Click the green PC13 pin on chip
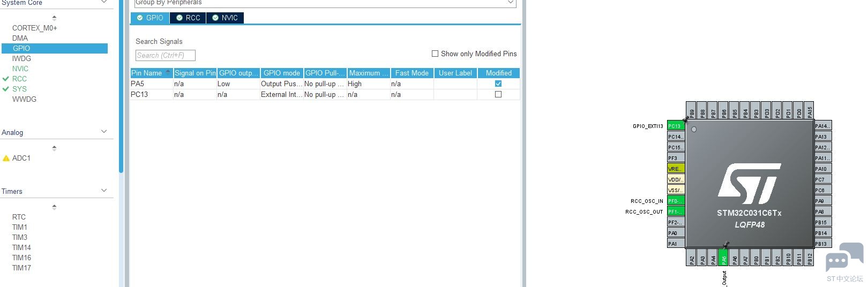This screenshot has height=287, width=868. [676, 126]
